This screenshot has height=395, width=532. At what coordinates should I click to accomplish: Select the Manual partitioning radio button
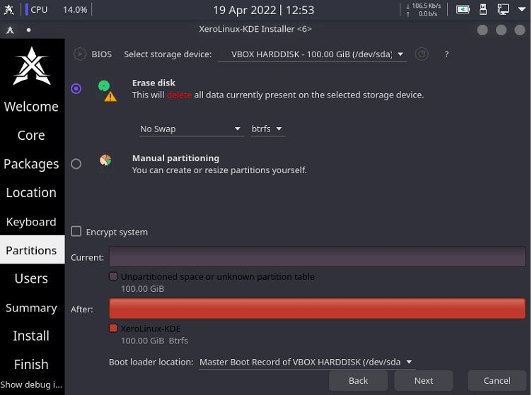76,164
